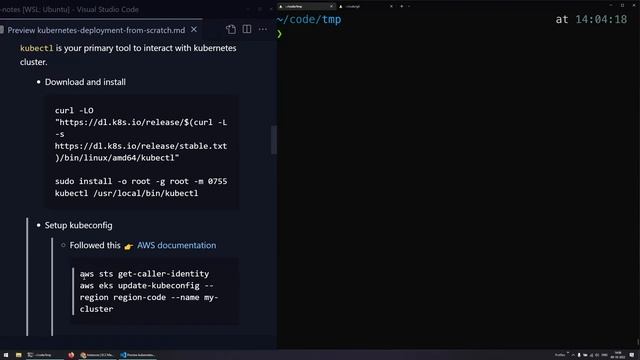Click the yellow 'kubectl' inline code word
The width and height of the screenshot is (640, 360).
click(x=37, y=48)
